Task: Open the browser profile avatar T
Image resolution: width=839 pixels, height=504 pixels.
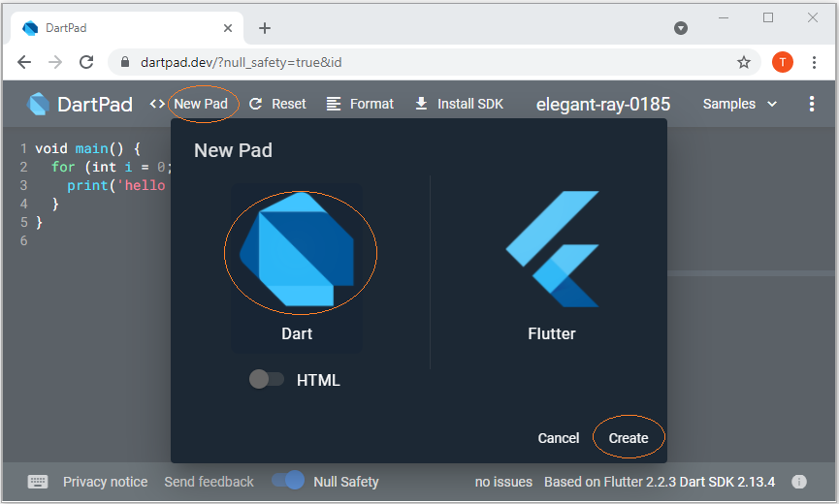Action: [x=783, y=63]
